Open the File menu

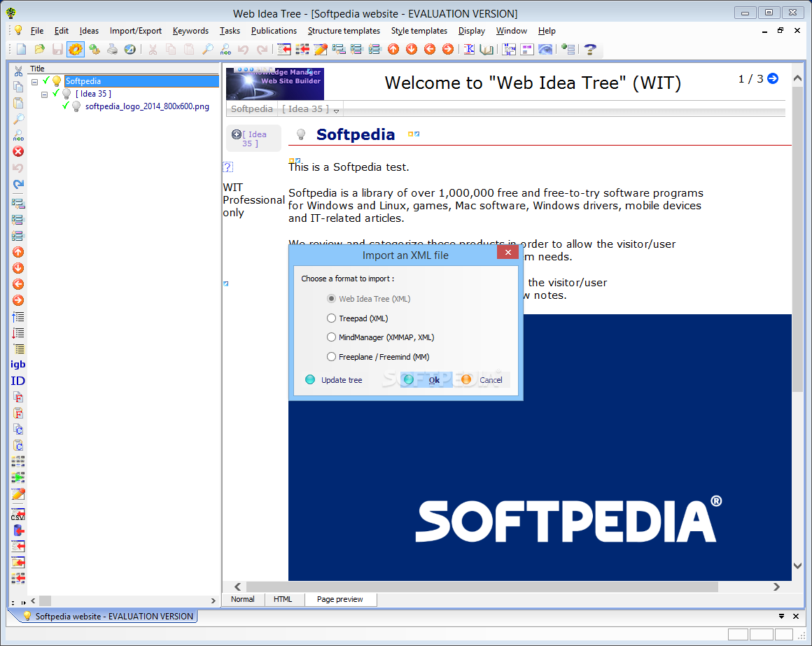point(37,31)
